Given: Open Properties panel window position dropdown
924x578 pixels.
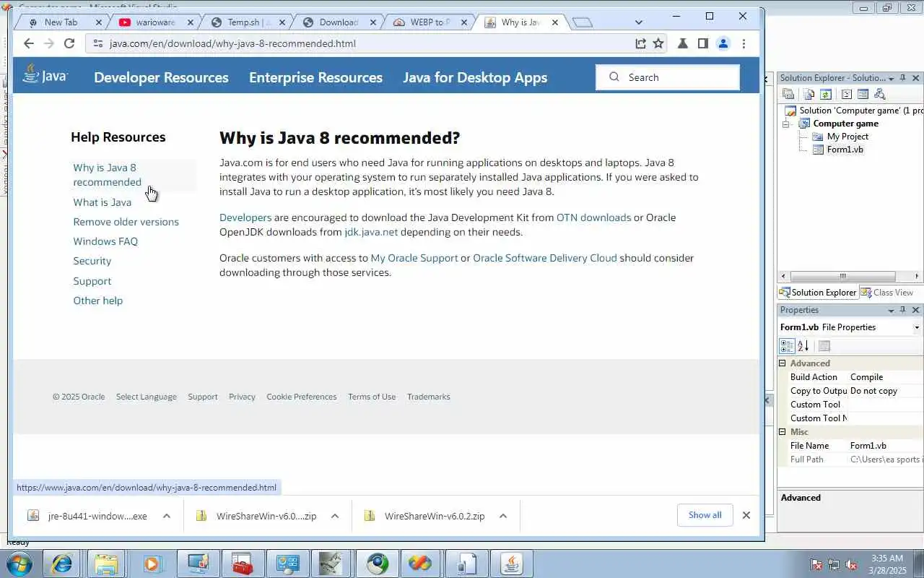Looking at the screenshot, I should pos(891,310).
